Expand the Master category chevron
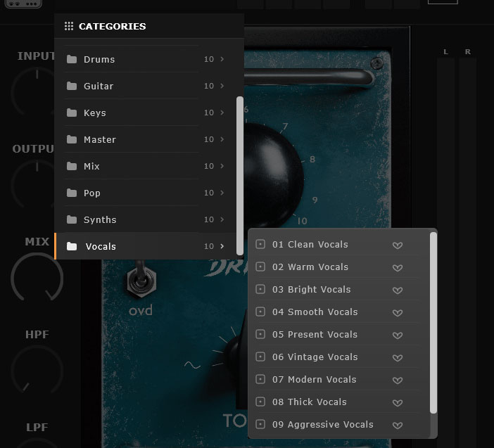494x448 pixels. [222, 140]
